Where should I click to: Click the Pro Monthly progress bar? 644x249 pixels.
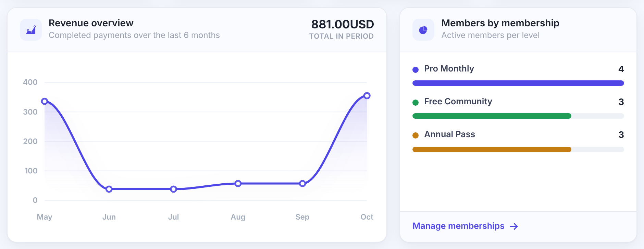click(x=518, y=83)
